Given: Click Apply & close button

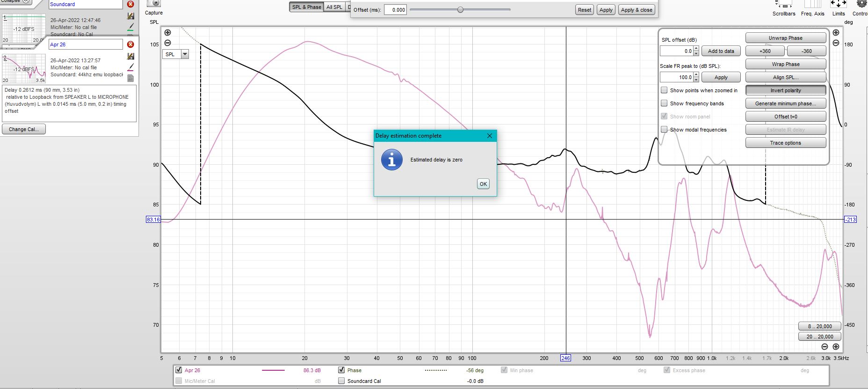Looking at the screenshot, I should (x=637, y=10).
